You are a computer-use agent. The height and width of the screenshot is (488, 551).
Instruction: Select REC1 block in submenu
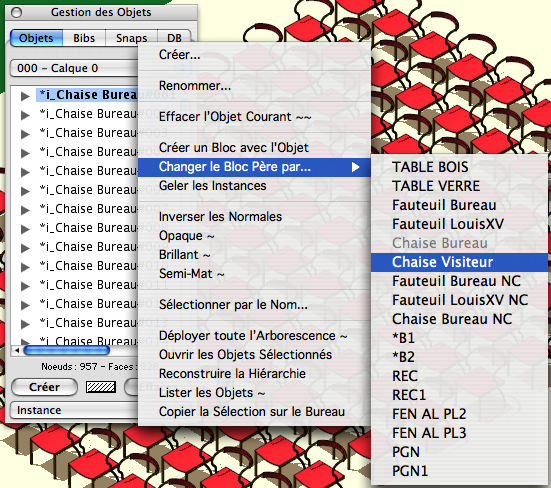tap(459, 395)
